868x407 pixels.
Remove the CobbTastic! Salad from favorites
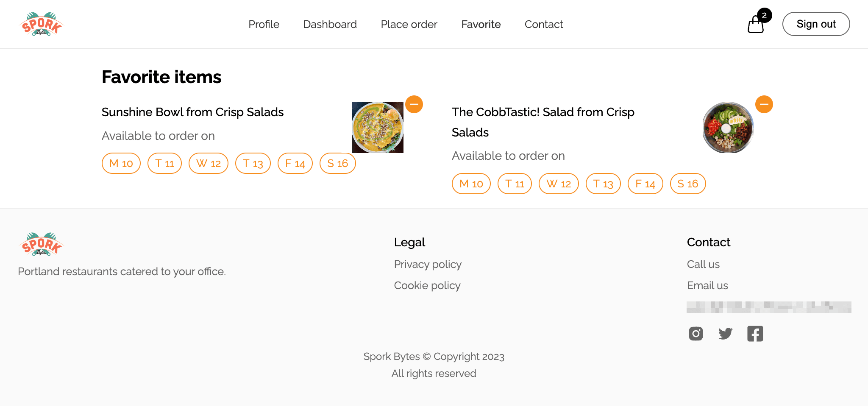click(x=764, y=104)
